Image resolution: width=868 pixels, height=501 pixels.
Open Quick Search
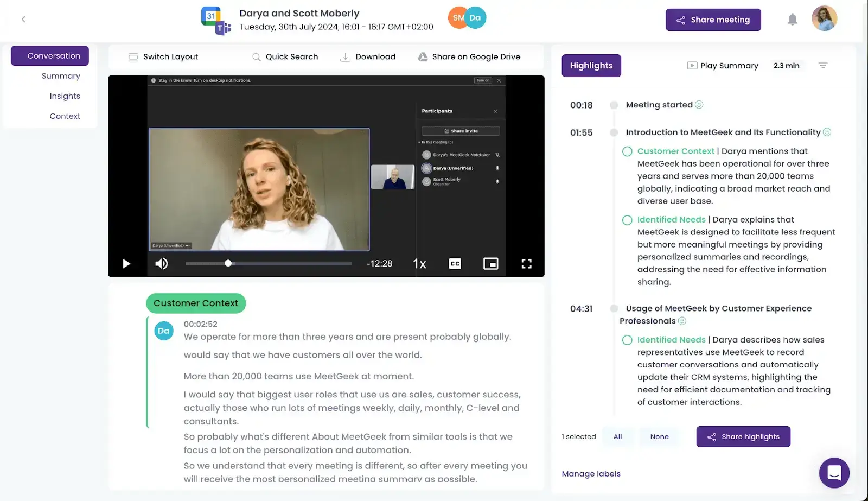(x=285, y=57)
